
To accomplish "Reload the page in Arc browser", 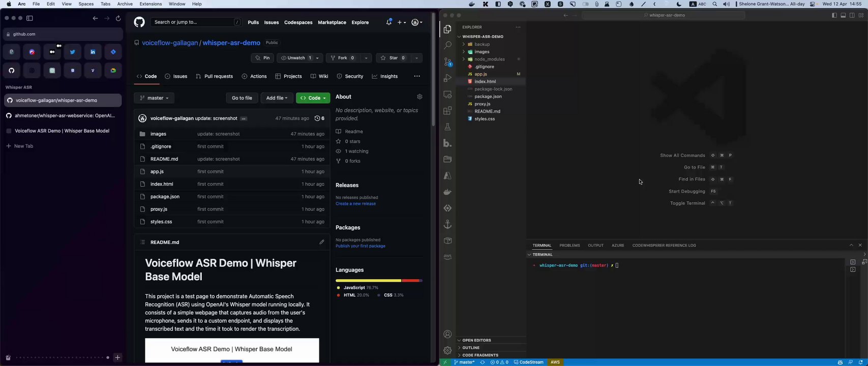I will [x=118, y=18].
